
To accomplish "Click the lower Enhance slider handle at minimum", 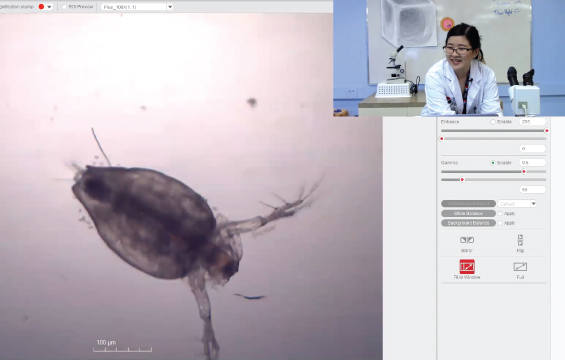I will 441,139.
